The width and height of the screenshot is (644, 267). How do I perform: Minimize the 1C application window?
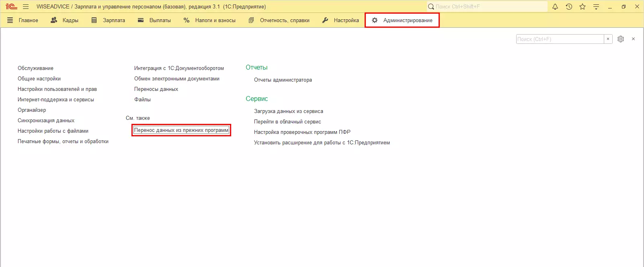610,7
